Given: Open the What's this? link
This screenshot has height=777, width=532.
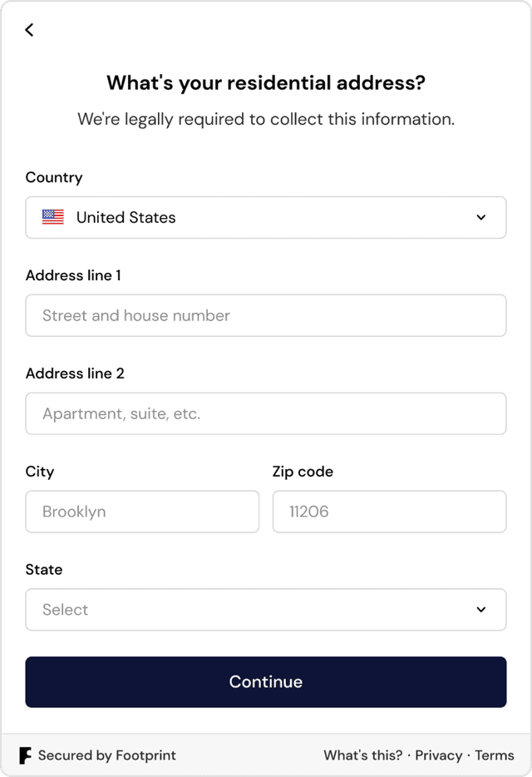Looking at the screenshot, I should (x=363, y=755).
